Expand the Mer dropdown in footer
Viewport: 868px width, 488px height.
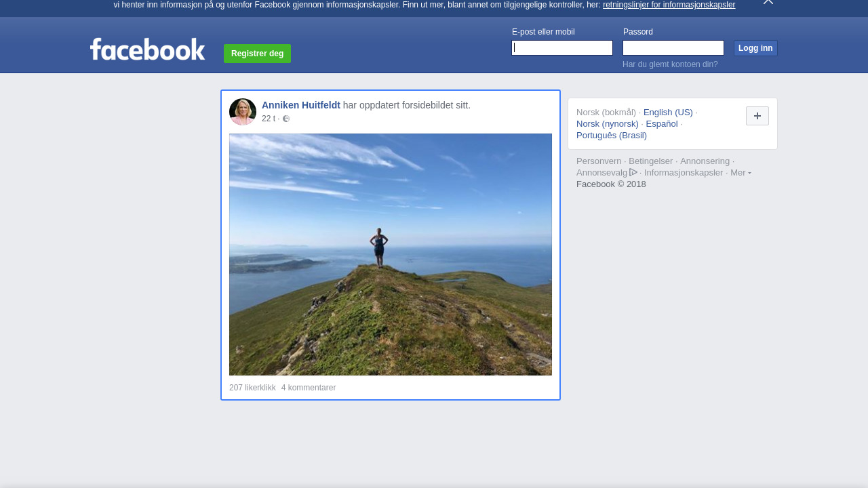coord(740,173)
